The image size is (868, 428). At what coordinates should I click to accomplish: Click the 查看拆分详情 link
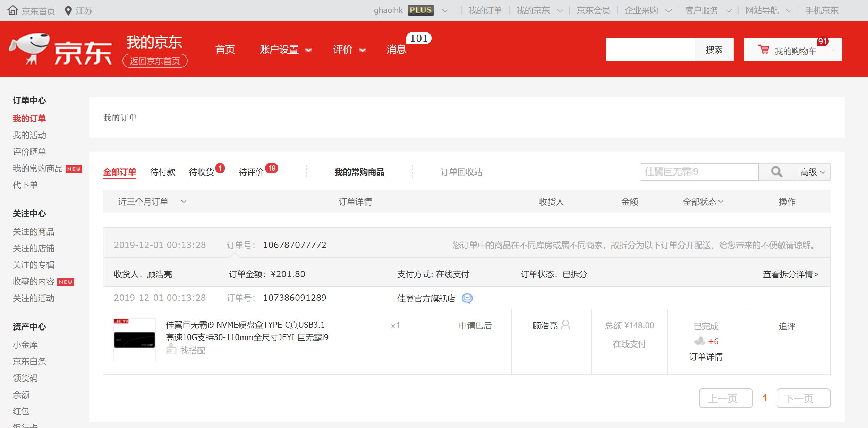pyautogui.click(x=791, y=274)
